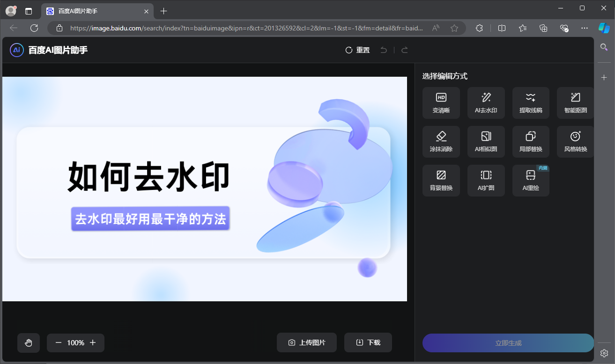Click the 上传图片 upload button
Image resolution: width=615 pixels, height=364 pixels.
pyautogui.click(x=306, y=342)
